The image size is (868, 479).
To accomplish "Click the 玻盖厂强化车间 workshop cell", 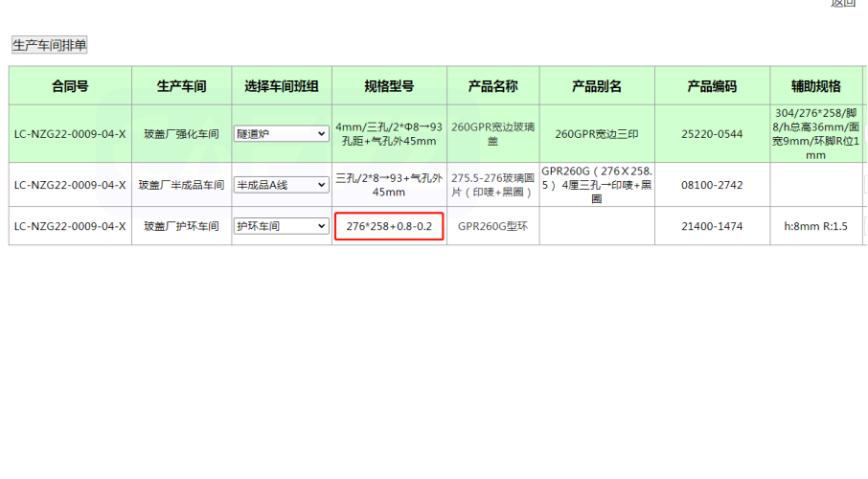I will click(x=181, y=134).
